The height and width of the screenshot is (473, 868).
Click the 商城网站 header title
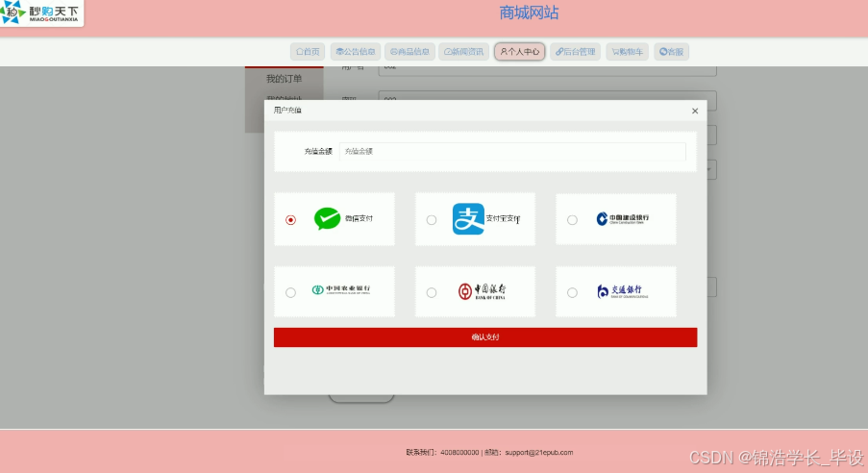(x=529, y=12)
